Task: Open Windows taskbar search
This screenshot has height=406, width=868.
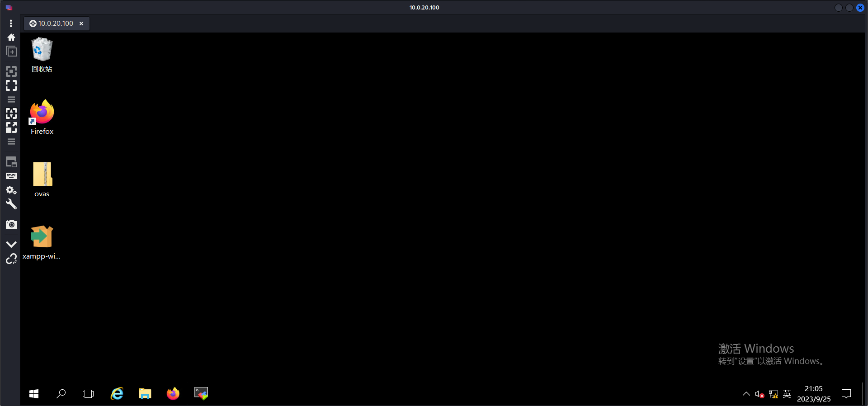Action: [61, 394]
